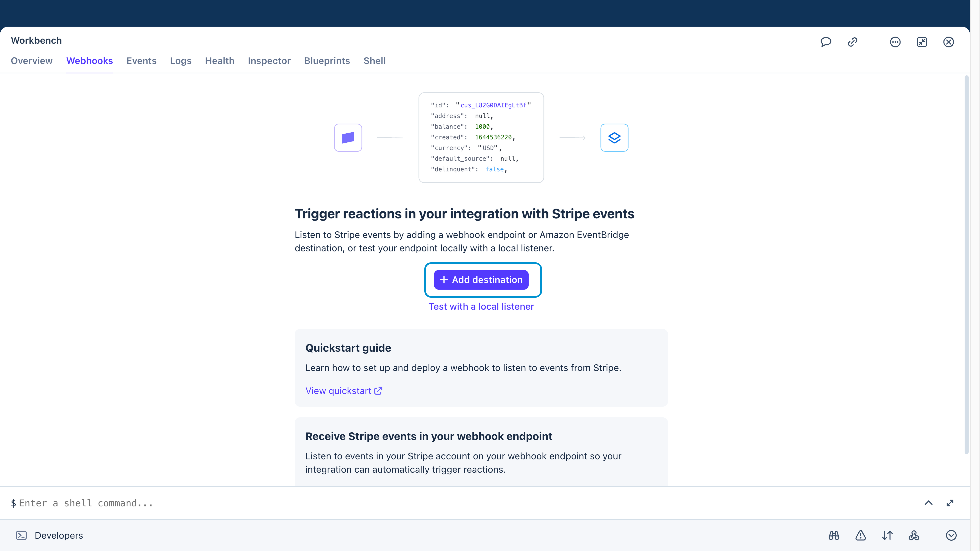Image resolution: width=980 pixels, height=551 pixels.
Task: Open the webhooks icon in bottom bar
Action: (x=914, y=535)
